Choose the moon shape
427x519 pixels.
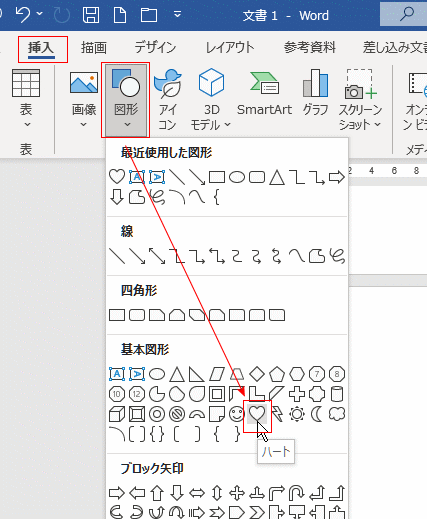click(x=317, y=414)
